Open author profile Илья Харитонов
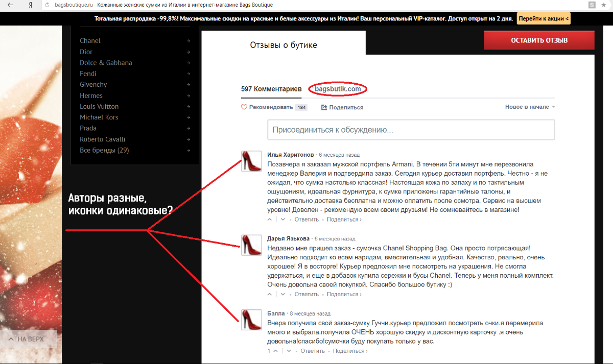Screen dimensions: 613x364 coord(291,155)
